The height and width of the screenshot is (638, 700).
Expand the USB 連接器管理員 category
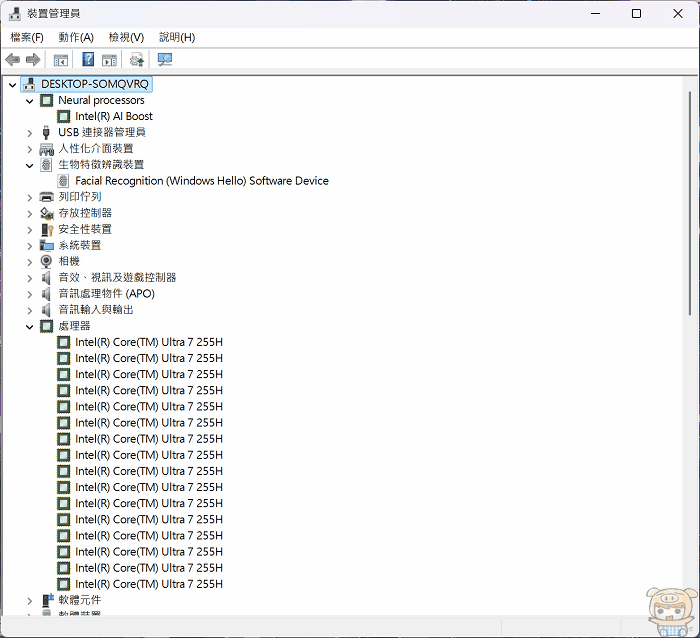[30, 133]
